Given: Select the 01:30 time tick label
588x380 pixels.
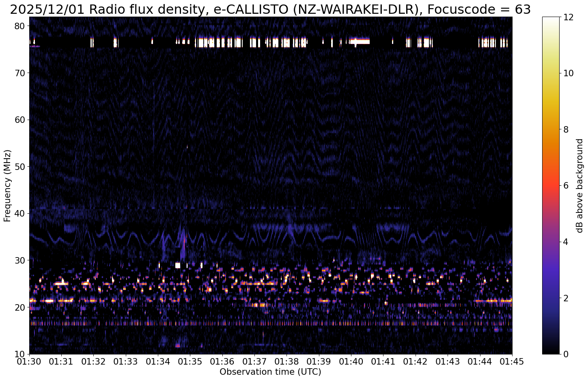Looking at the screenshot, I should [x=29, y=361].
